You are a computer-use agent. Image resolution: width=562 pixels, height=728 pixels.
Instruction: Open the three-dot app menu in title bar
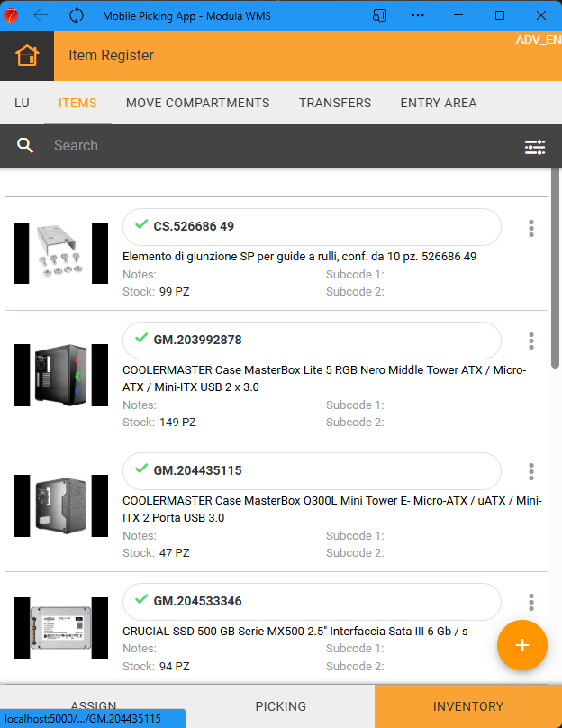(418, 15)
